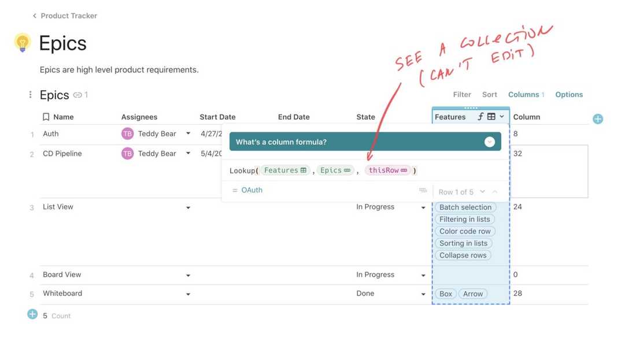
Task: Click the Teddy Bear avatar in the Auth row
Action: 127,133
